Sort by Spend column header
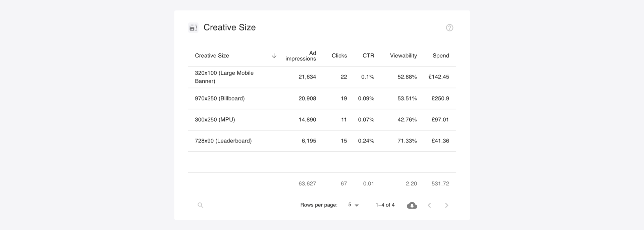This screenshot has width=644, height=230. pyautogui.click(x=441, y=56)
